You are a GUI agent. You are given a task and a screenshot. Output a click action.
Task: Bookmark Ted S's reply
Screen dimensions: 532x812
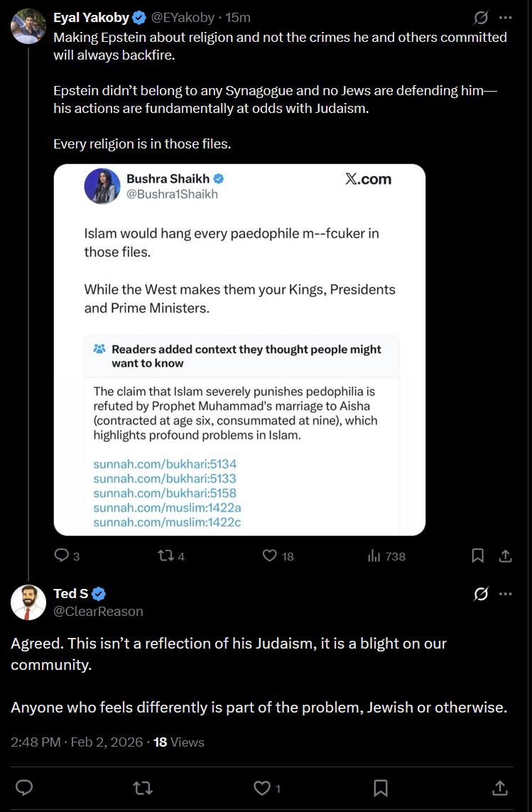[x=381, y=787]
